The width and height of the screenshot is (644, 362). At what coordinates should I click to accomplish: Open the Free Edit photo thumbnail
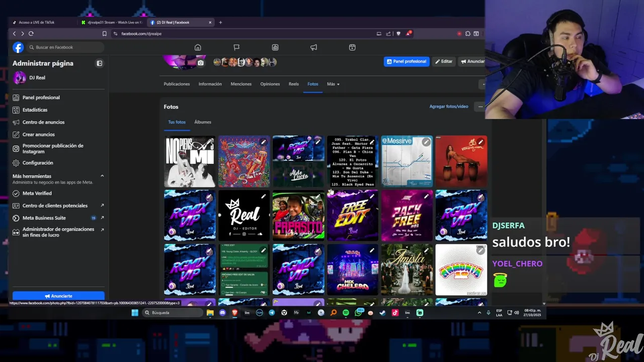[353, 216]
